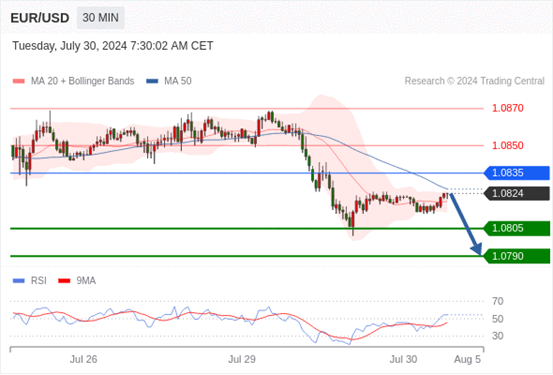Click the 'Jul 26' date axis label
Image resolution: width=553 pixels, height=375 pixels.
[83, 359]
